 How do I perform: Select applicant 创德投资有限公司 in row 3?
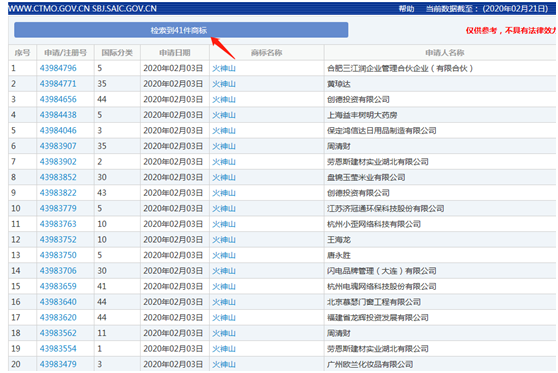tap(358, 99)
